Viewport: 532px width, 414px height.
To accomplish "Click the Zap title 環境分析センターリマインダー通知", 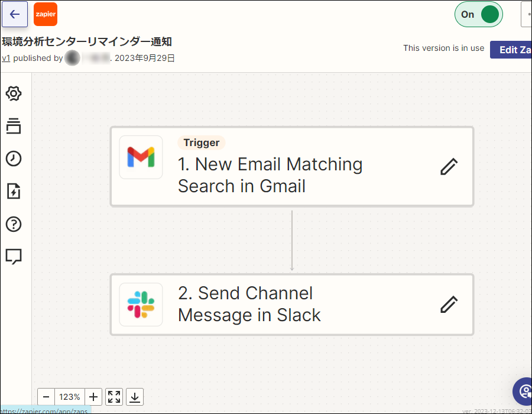I will pos(87,41).
